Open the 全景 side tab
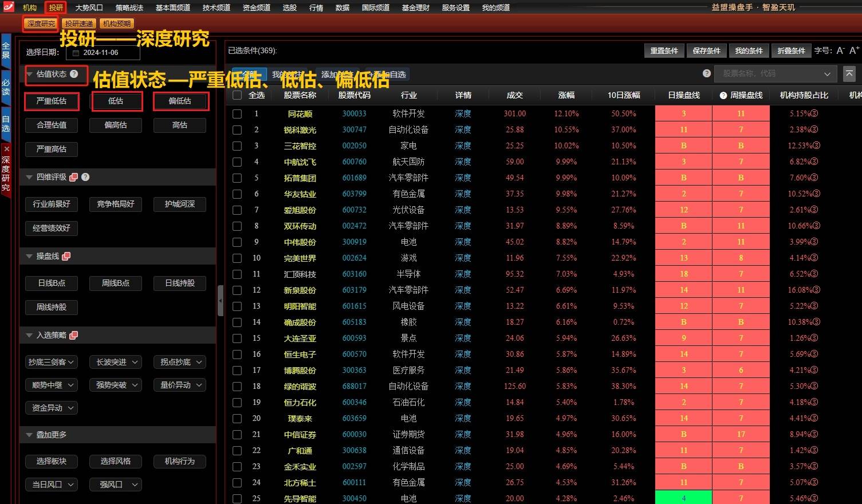This screenshot has height=504, width=862. click(x=6, y=50)
